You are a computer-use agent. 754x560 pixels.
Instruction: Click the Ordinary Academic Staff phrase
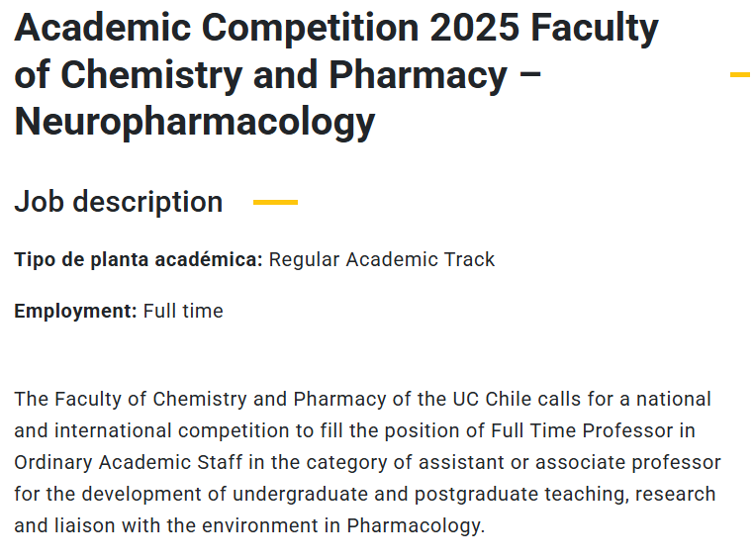(x=129, y=463)
